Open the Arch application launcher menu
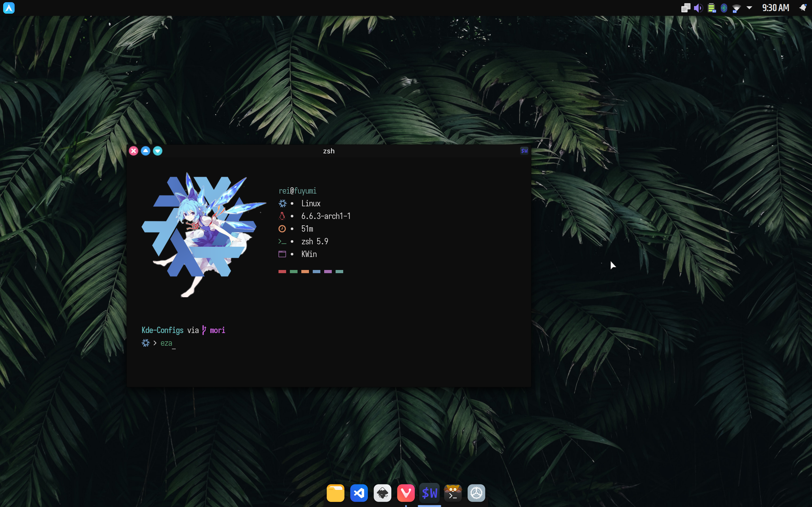The width and height of the screenshot is (812, 507). tap(9, 8)
